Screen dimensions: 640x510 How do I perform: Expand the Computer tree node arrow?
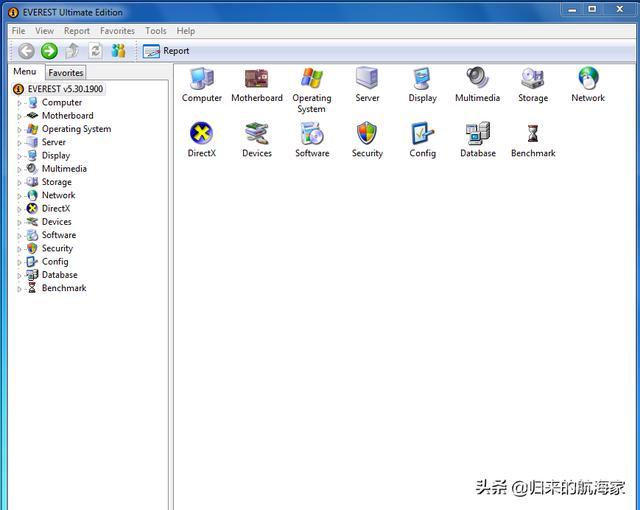19,103
